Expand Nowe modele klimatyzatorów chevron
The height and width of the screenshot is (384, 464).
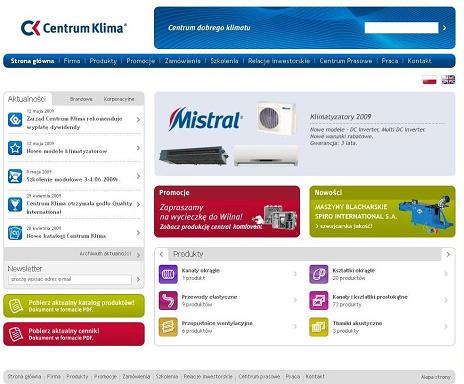138,148
